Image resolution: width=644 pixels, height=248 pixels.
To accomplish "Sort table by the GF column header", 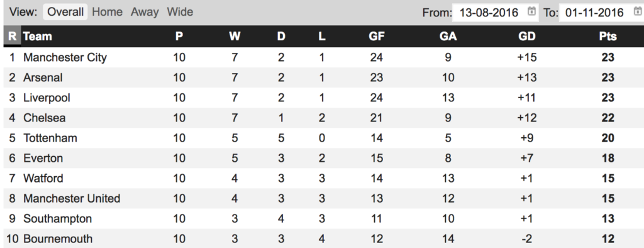I will point(377,36).
